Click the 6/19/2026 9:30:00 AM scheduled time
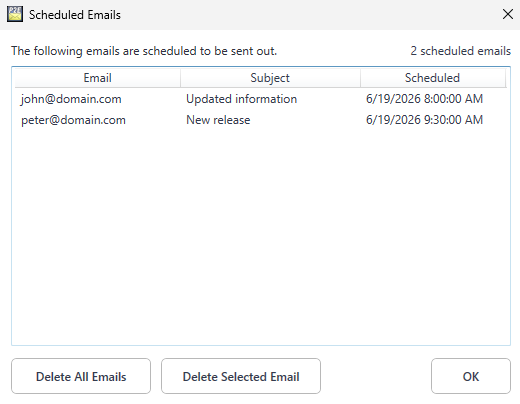Viewport: 520px width, 404px height. (424, 120)
